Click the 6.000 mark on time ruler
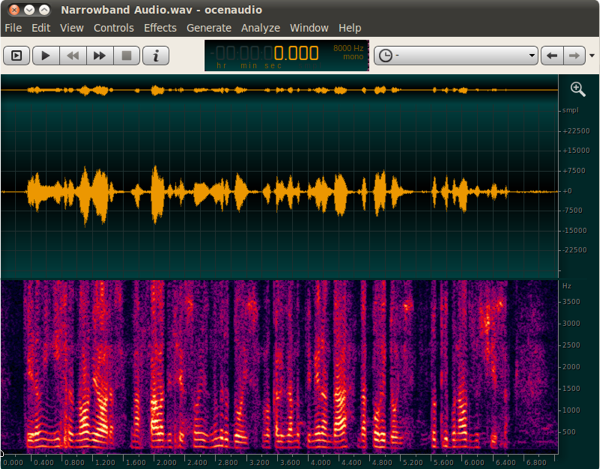Image resolution: width=600 pixels, height=469 pixels. pos(474,462)
